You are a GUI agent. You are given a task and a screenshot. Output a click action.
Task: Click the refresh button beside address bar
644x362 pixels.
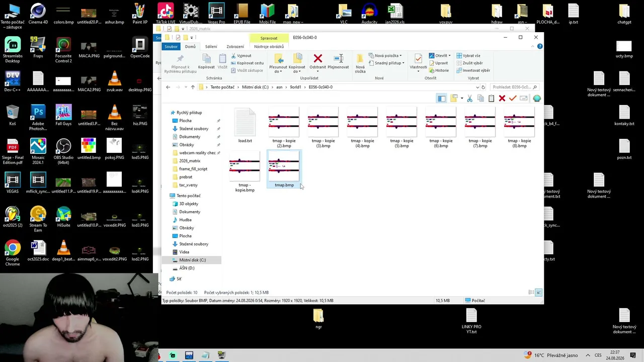coord(484,87)
